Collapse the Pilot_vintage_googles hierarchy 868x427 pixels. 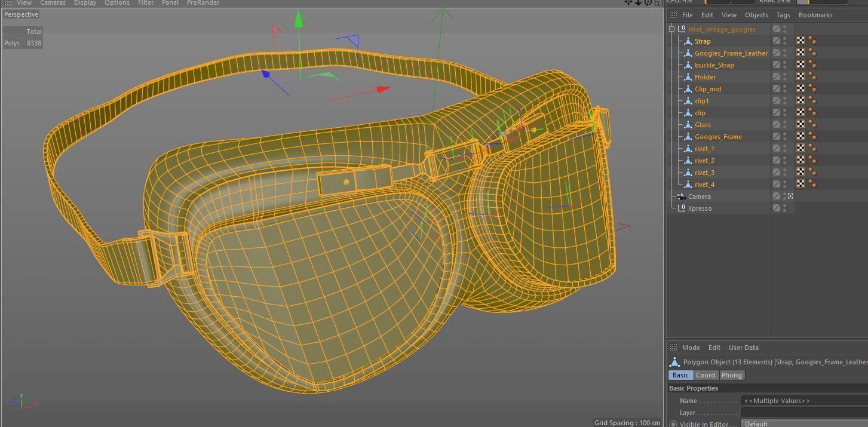point(672,29)
